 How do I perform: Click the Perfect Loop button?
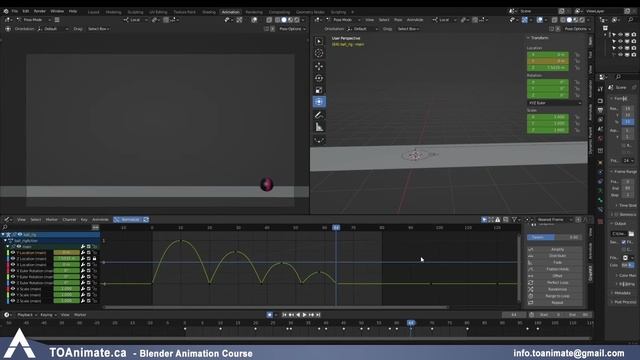point(554,282)
